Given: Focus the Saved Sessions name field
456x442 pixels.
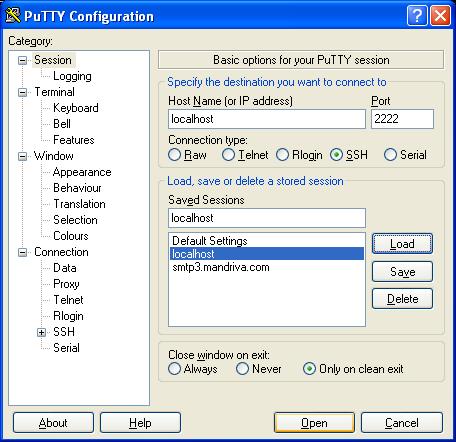Looking at the screenshot, I should [x=267, y=218].
